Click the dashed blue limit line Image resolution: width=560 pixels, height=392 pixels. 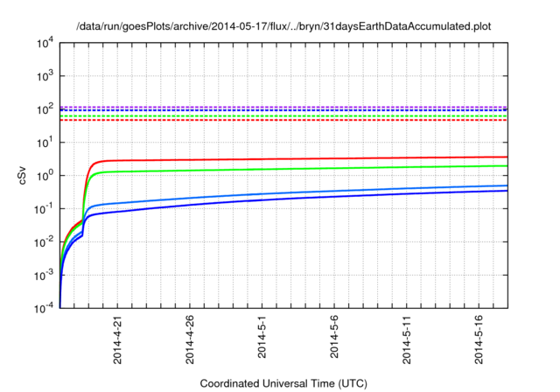283,110
